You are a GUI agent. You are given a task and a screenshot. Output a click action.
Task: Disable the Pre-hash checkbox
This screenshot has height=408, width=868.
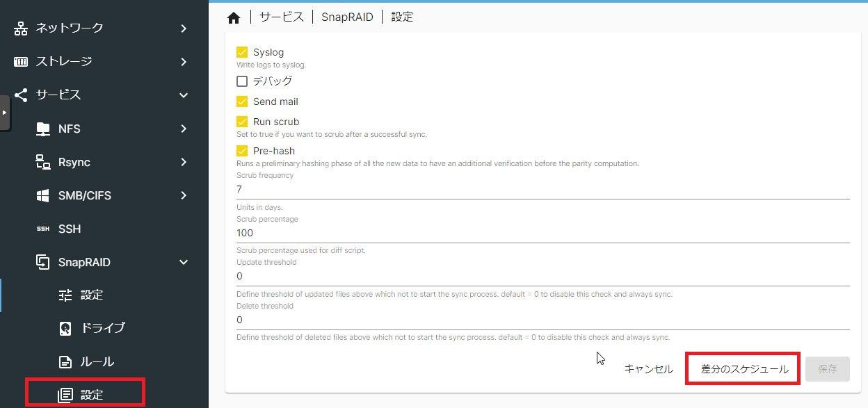[x=243, y=150]
